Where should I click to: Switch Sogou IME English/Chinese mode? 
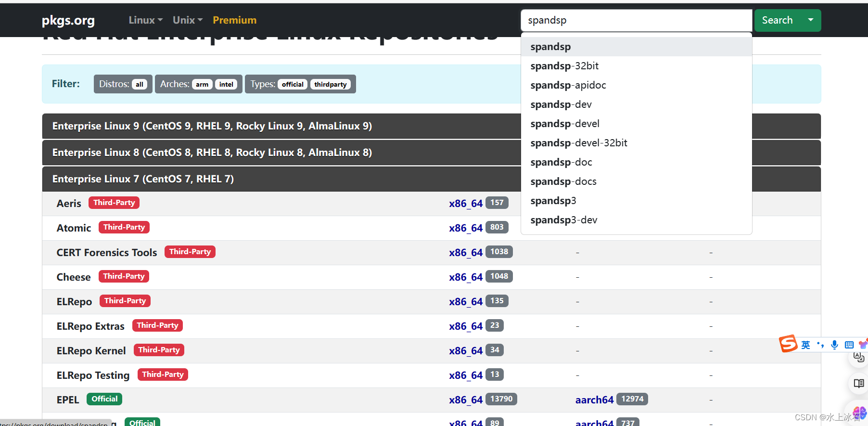805,345
